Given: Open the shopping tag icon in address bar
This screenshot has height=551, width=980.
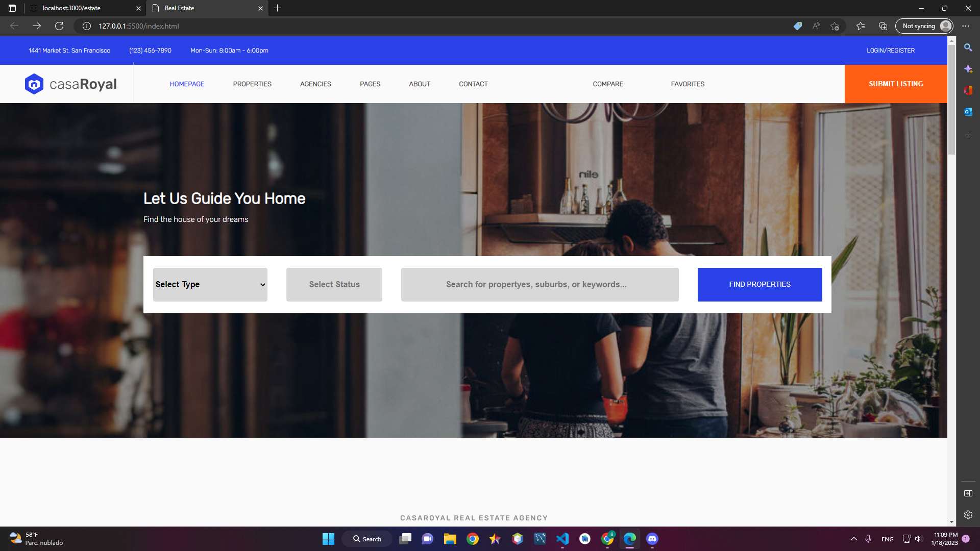Looking at the screenshot, I should tap(798, 26).
